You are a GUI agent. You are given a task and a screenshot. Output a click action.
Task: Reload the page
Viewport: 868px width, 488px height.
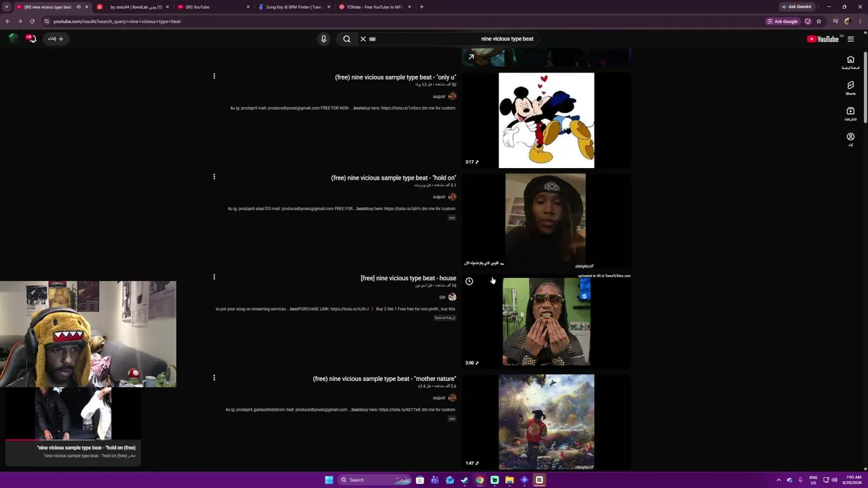32,21
